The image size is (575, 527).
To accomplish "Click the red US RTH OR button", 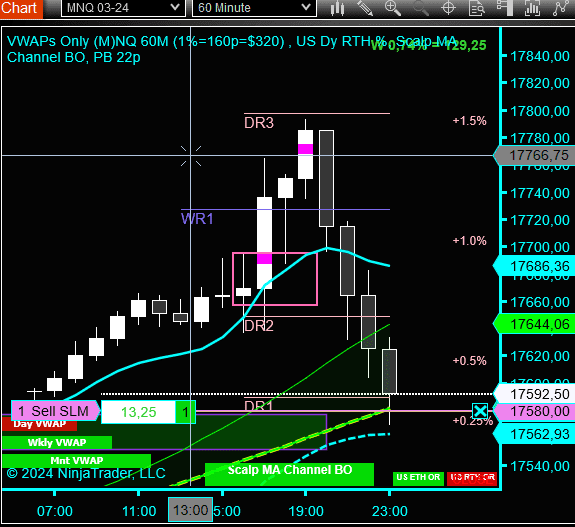I will 472,478.
